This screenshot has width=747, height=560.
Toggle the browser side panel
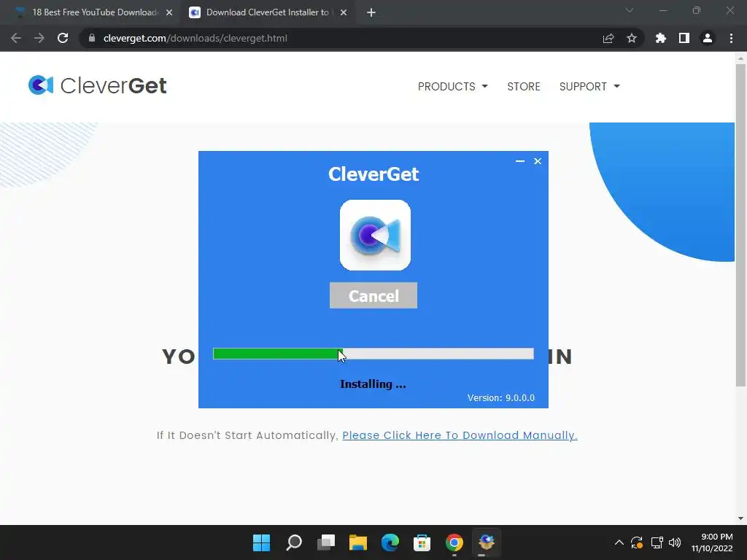point(684,38)
